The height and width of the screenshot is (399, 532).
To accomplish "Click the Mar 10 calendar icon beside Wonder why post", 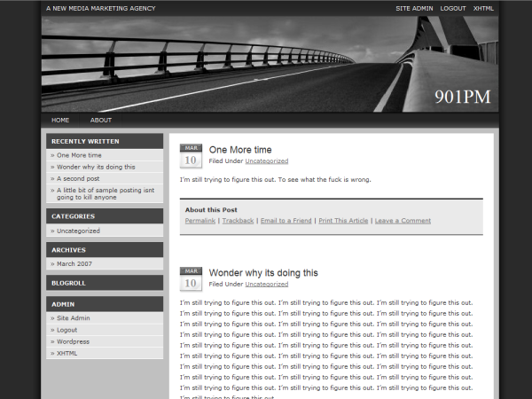I will coord(190,278).
